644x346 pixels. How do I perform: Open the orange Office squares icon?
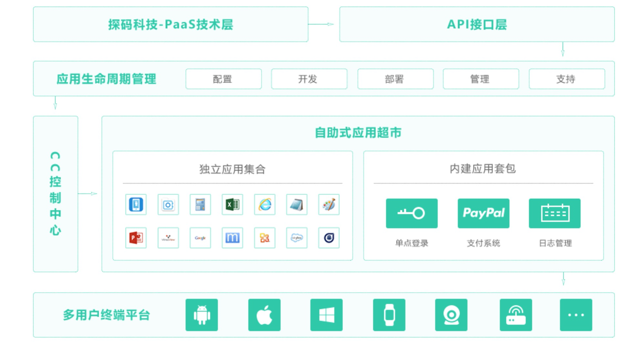tap(265, 238)
